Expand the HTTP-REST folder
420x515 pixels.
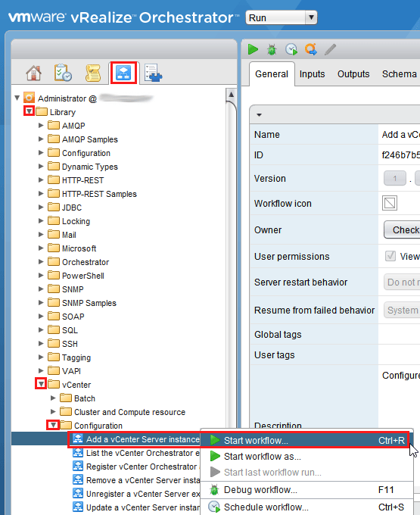41,179
